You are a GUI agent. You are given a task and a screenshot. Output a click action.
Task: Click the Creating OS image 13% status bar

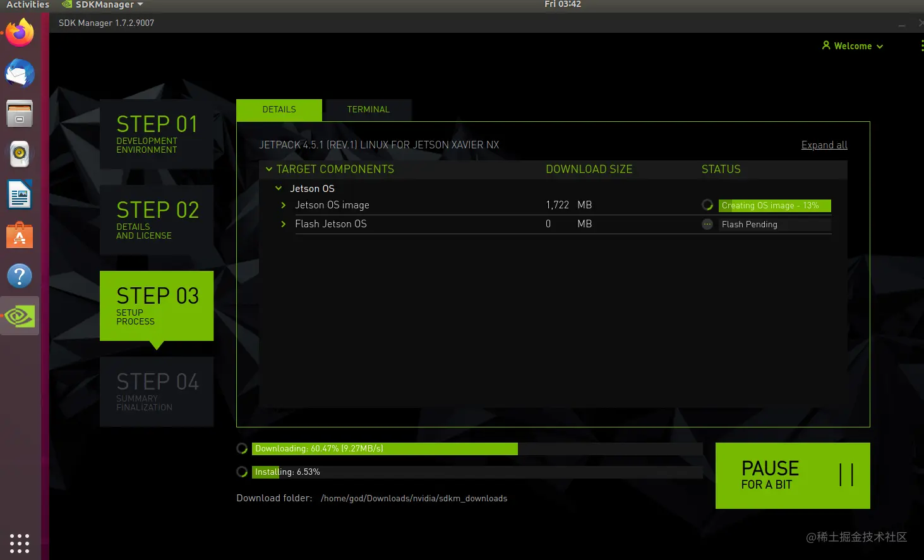pyautogui.click(x=775, y=205)
